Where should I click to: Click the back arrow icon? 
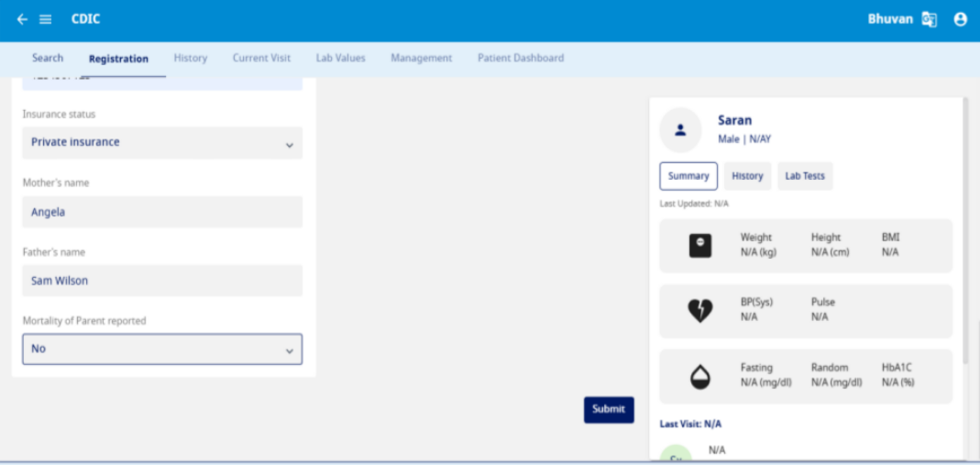(22, 19)
